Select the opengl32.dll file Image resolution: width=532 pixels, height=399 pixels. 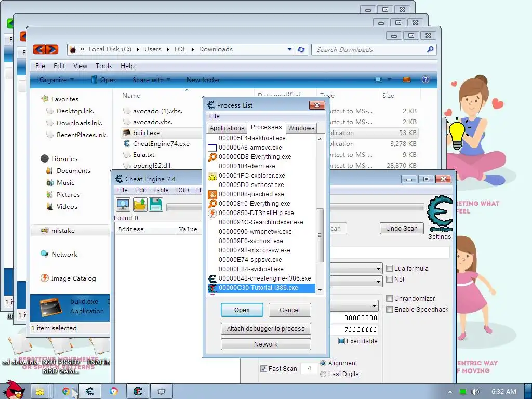tap(152, 166)
